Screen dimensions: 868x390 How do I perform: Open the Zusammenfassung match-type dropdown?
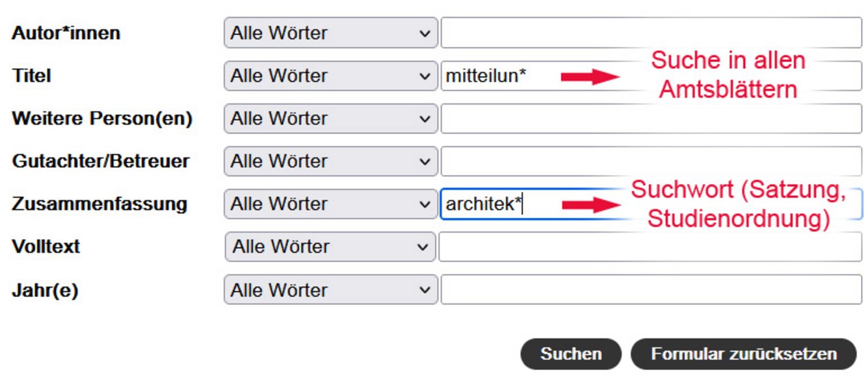coord(330,204)
